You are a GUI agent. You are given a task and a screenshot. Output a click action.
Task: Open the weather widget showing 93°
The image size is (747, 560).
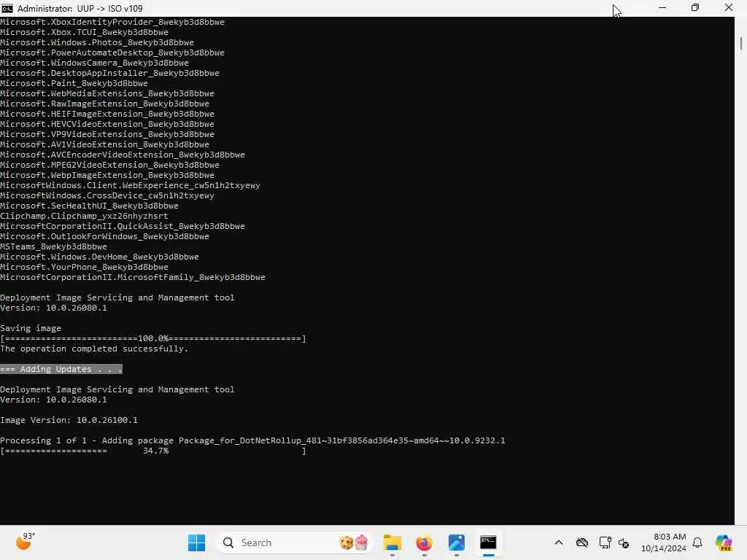tap(25, 542)
